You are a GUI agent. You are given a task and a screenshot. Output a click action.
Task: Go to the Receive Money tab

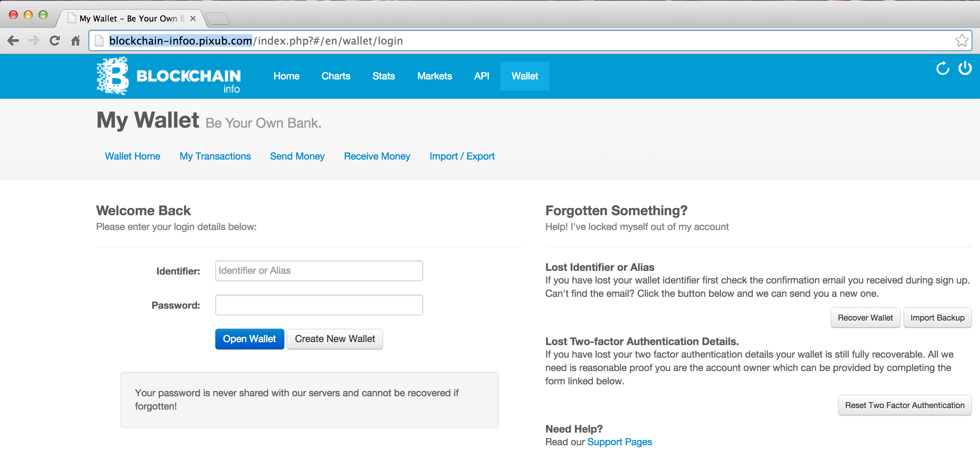(x=377, y=156)
